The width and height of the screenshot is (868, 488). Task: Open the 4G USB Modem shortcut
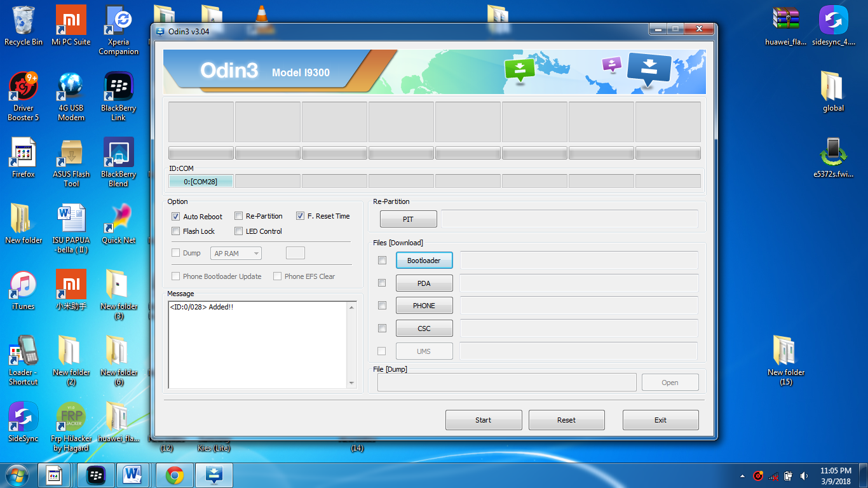(71, 96)
